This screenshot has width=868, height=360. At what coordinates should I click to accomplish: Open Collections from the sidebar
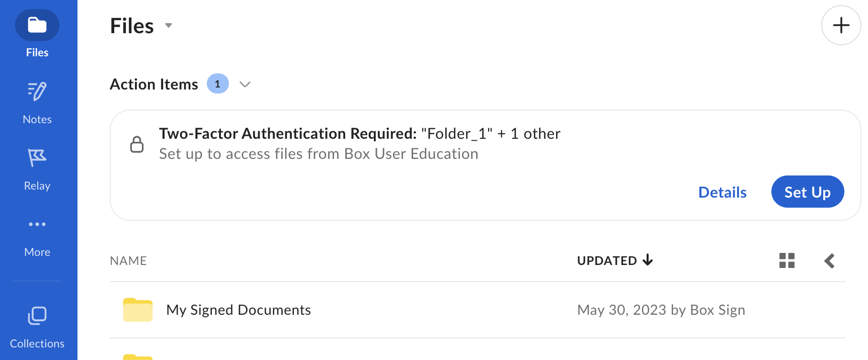click(x=37, y=316)
